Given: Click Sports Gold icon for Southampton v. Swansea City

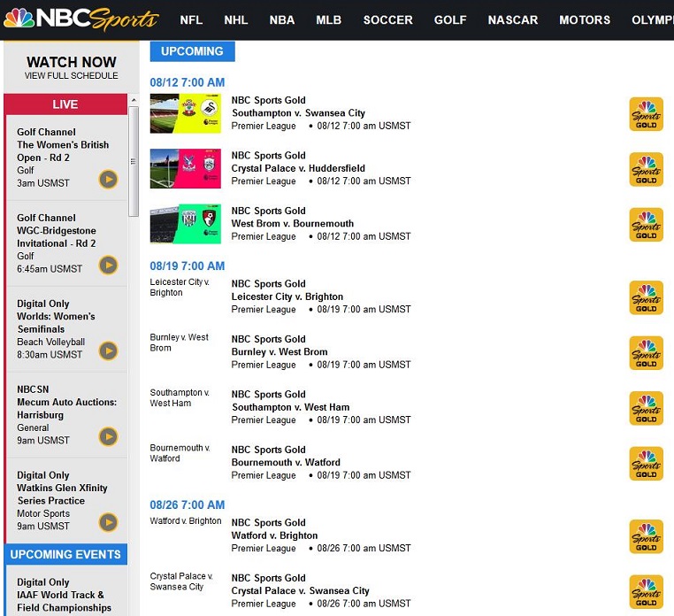Looking at the screenshot, I should click(x=646, y=114).
